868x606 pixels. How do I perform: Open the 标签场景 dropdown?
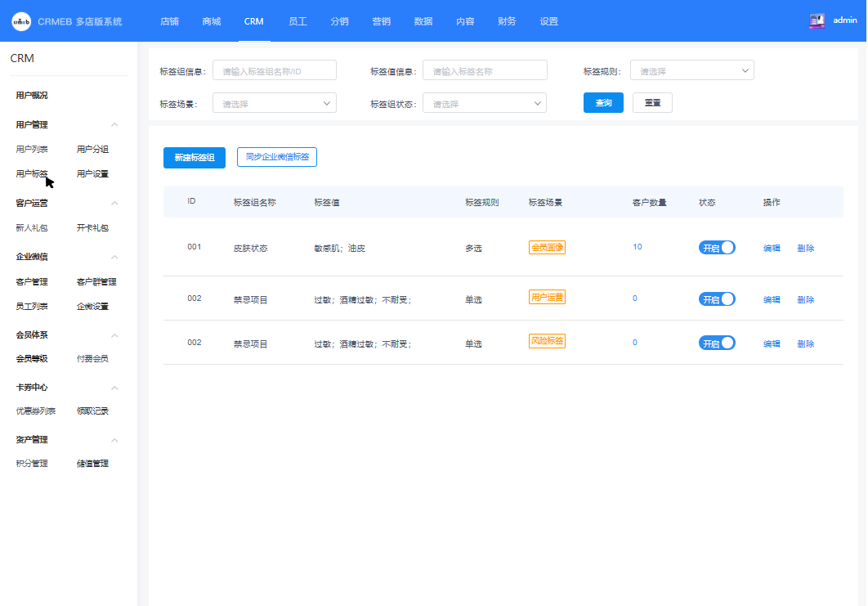[x=275, y=104]
